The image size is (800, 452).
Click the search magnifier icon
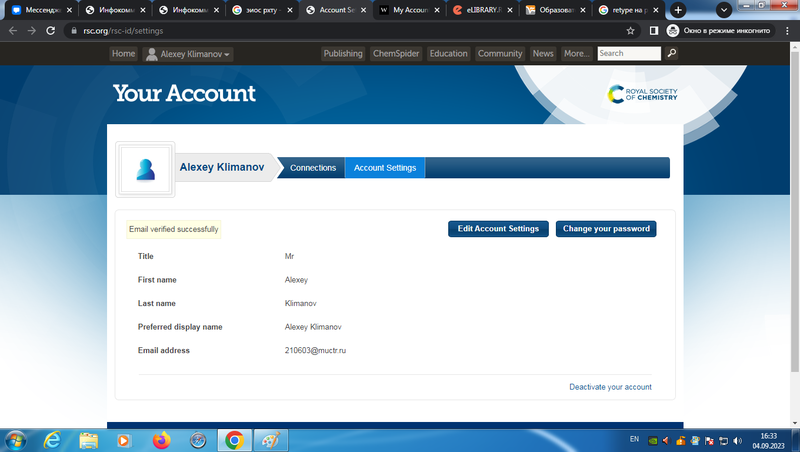click(671, 54)
